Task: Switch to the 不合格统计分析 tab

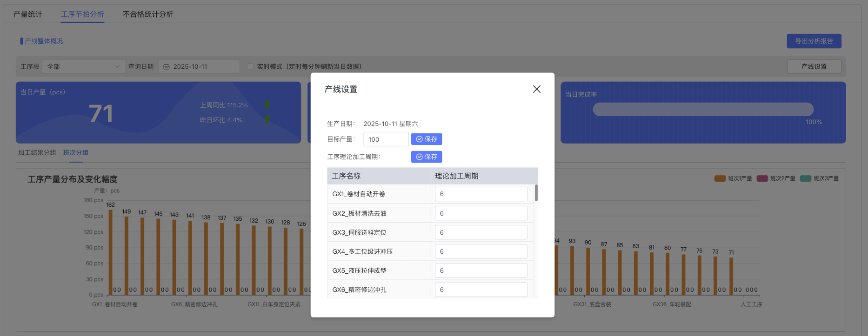Action: pos(148,14)
